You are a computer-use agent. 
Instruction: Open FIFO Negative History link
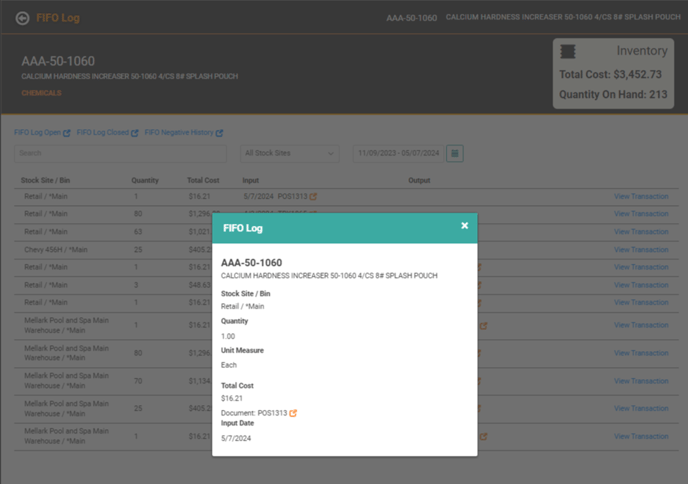(x=184, y=133)
